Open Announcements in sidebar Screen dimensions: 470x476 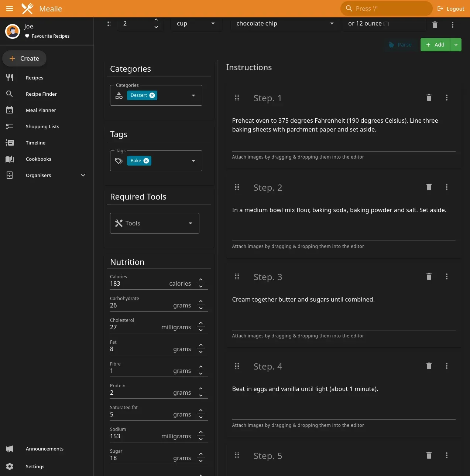point(47,449)
